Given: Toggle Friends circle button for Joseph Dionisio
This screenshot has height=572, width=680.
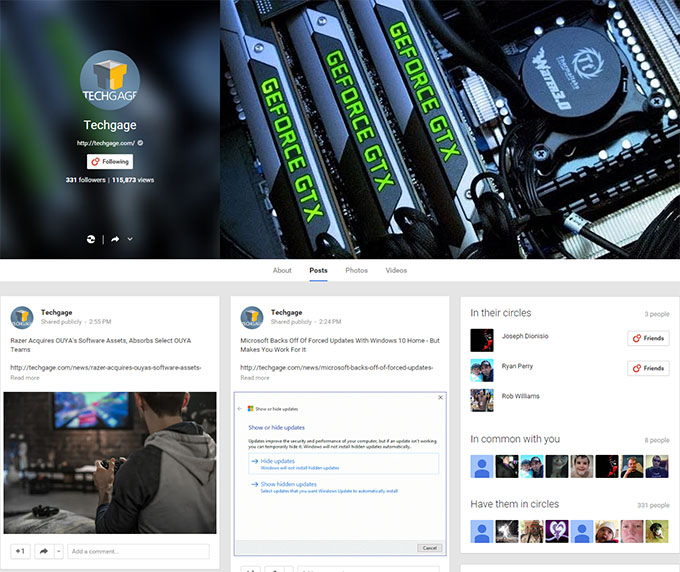Looking at the screenshot, I should 648,338.
